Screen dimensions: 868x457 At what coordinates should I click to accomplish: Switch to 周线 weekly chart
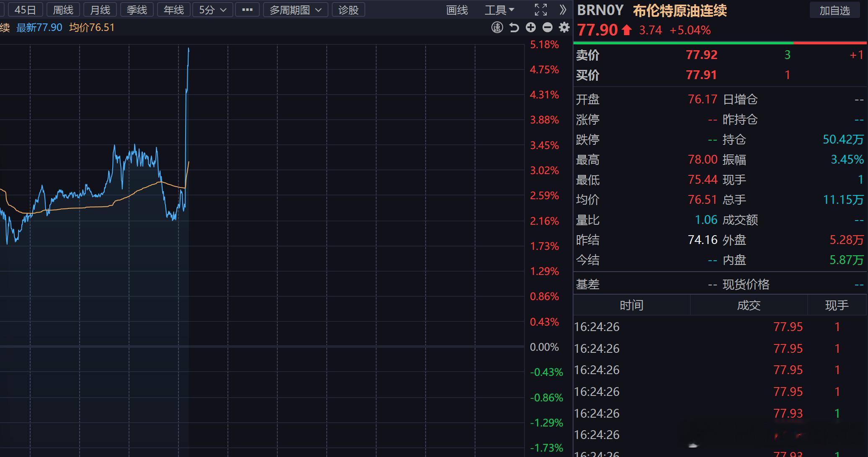[x=63, y=10]
